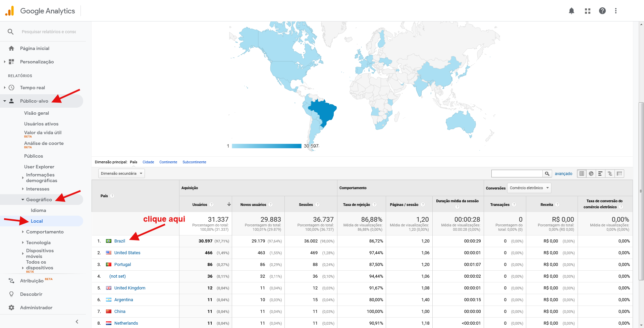The image size is (644, 328).
Task: Open the help question mark icon
Action: 602,11
